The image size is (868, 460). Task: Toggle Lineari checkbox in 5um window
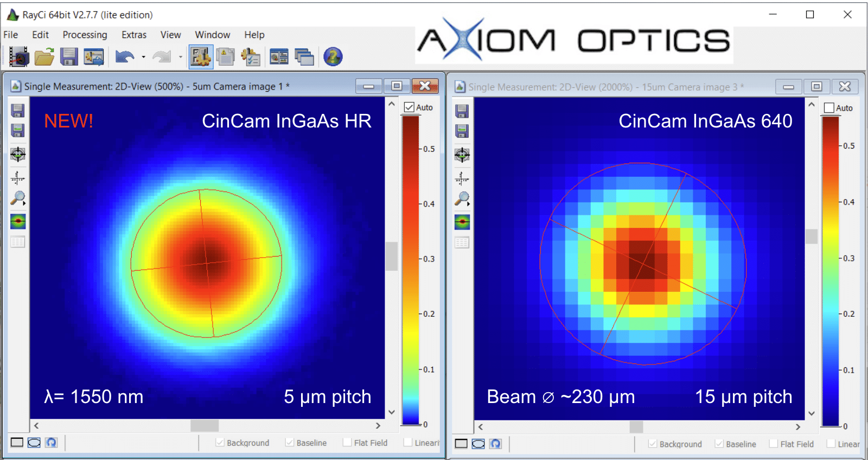[x=408, y=443]
